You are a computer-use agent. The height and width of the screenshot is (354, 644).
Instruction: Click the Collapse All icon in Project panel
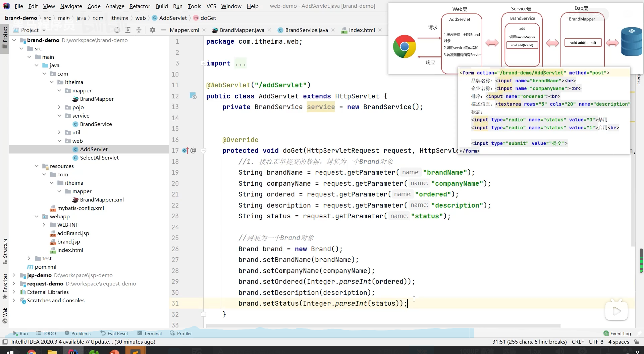tap(139, 30)
